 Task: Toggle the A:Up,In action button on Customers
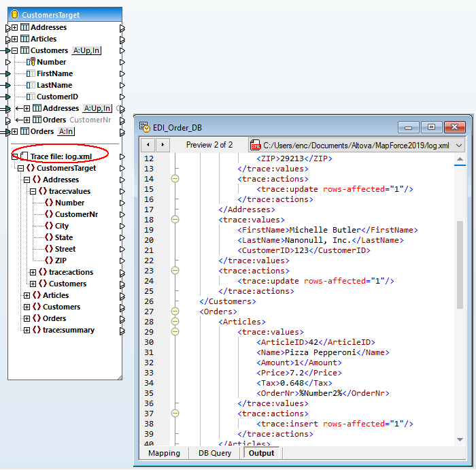86,50
